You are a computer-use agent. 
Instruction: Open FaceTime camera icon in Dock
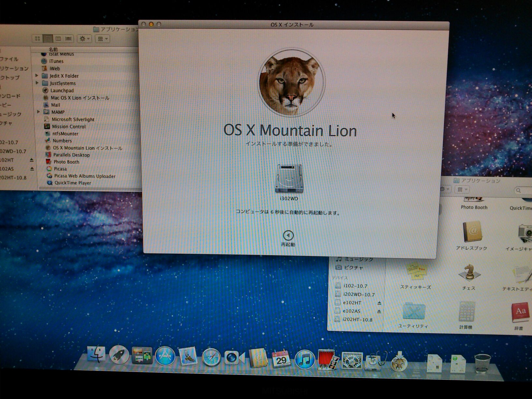(x=234, y=358)
